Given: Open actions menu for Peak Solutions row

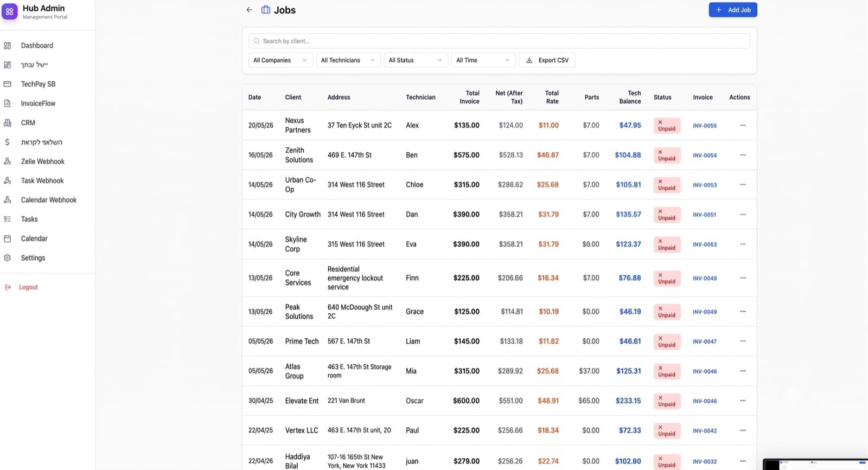Looking at the screenshot, I should pos(743,312).
